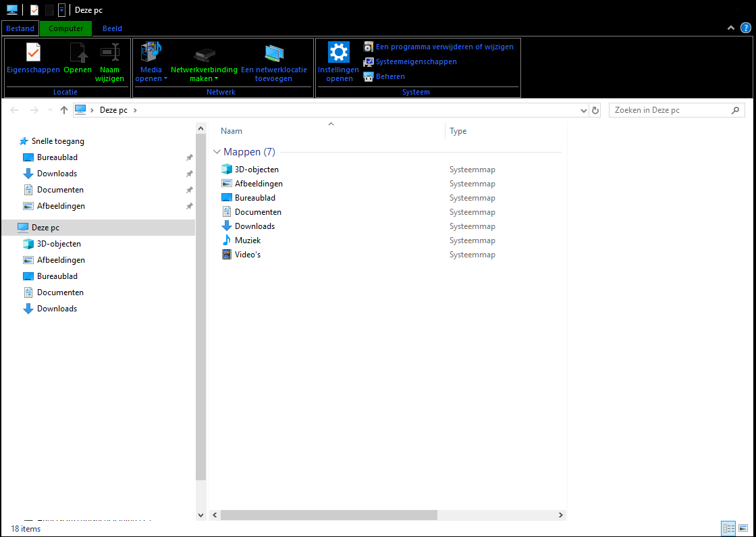The image size is (756, 537).
Task: Switch to the Beeld ribbon tab
Action: [112, 28]
